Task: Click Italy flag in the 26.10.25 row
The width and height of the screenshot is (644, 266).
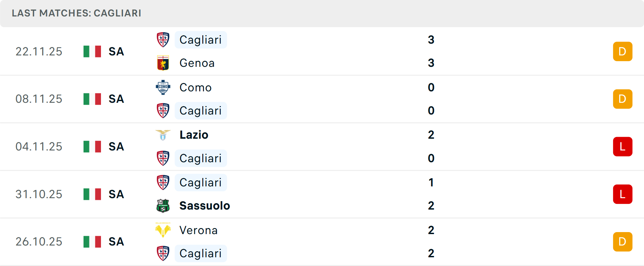Action: pyautogui.click(x=92, y=242)
